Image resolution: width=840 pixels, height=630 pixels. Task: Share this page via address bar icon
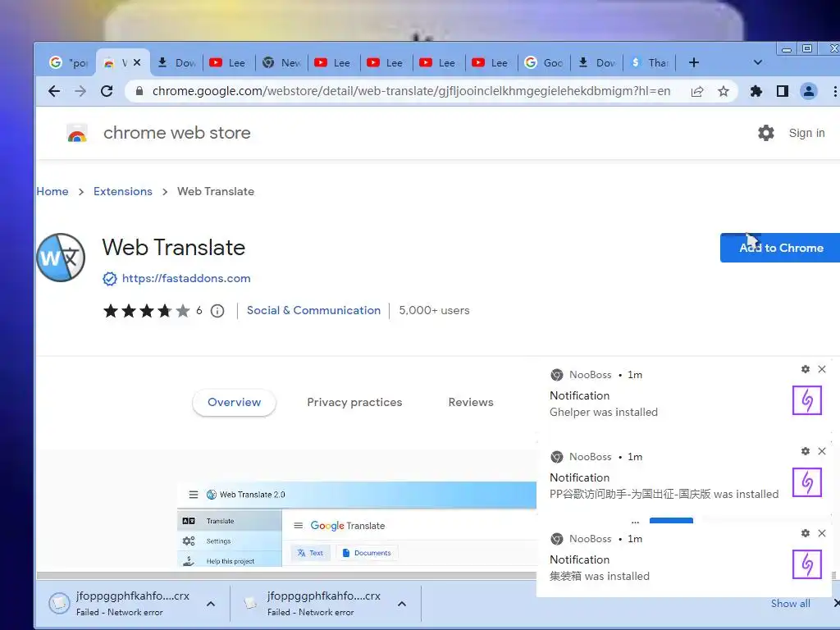click(x=697, y=92)
